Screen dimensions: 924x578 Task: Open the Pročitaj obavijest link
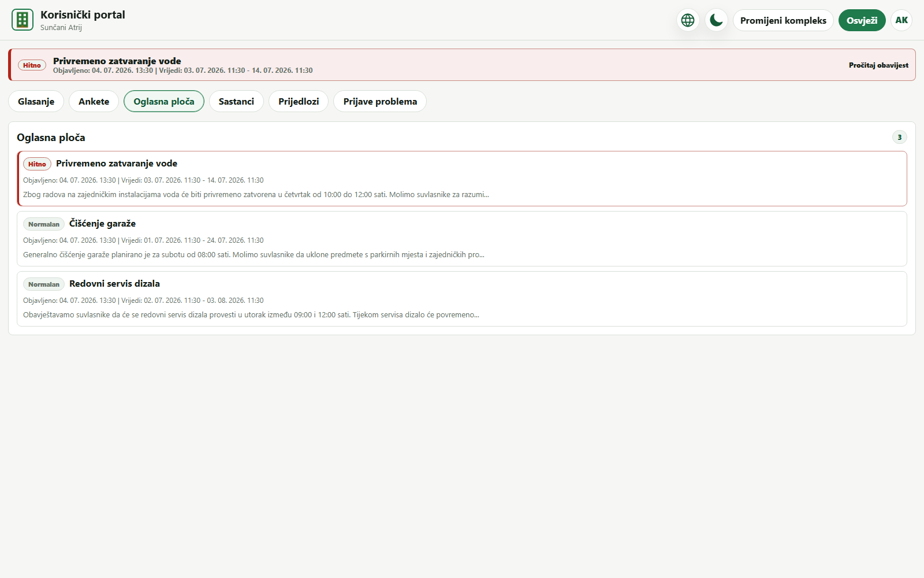[x=878, y=65]
